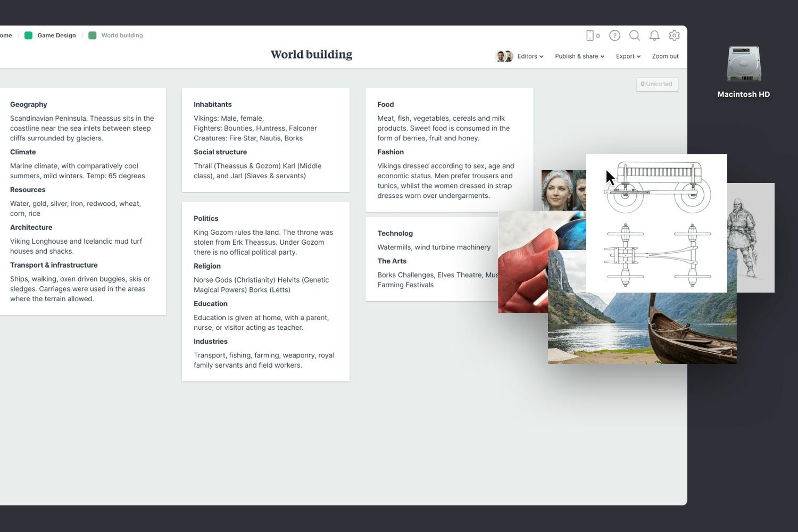Screen dimensions: 798x532
Task: Open settings with the gear icon
Action: point(674,35)
